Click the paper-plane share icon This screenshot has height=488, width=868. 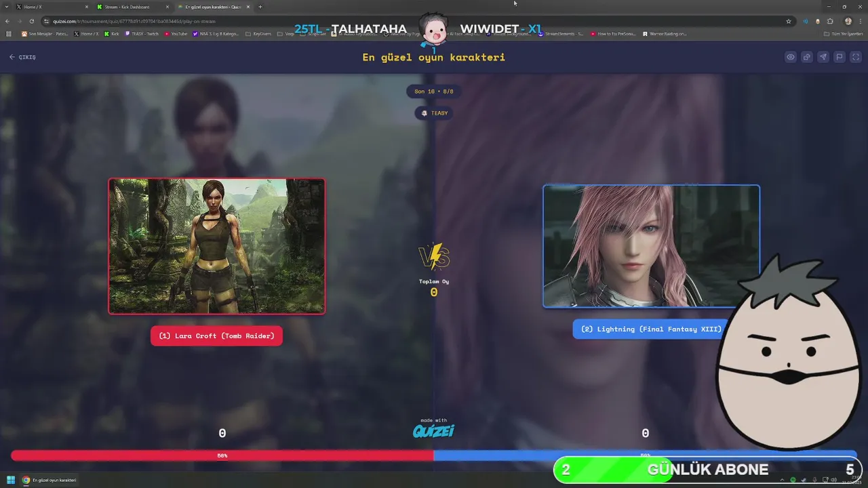click(x=823, y=57)
